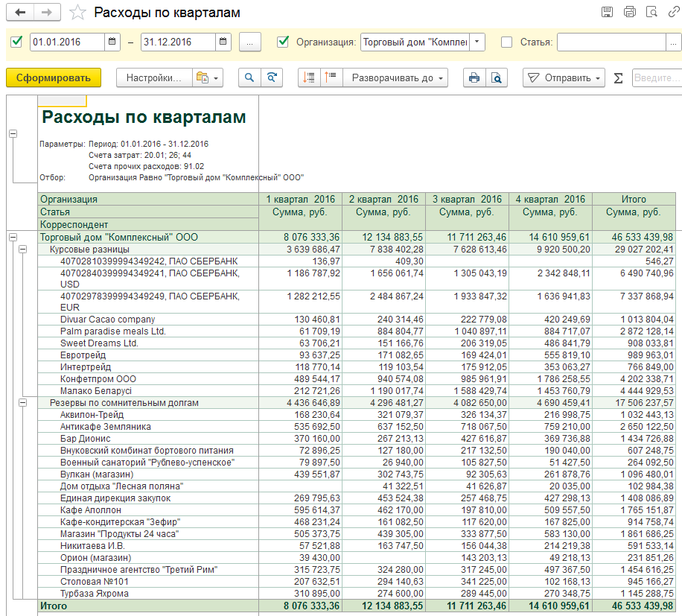
Task: Click the find magnifier icon in toolbar
Action: (249, 77)
